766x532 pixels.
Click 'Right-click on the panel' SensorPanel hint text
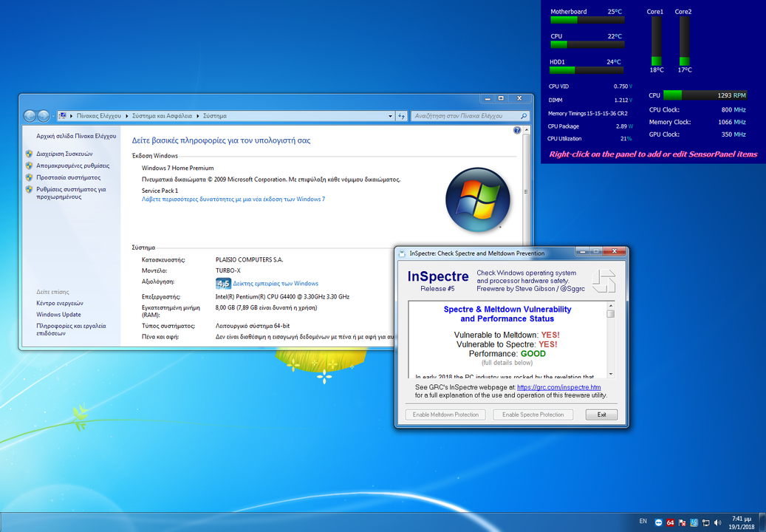(x=653, y=154)
